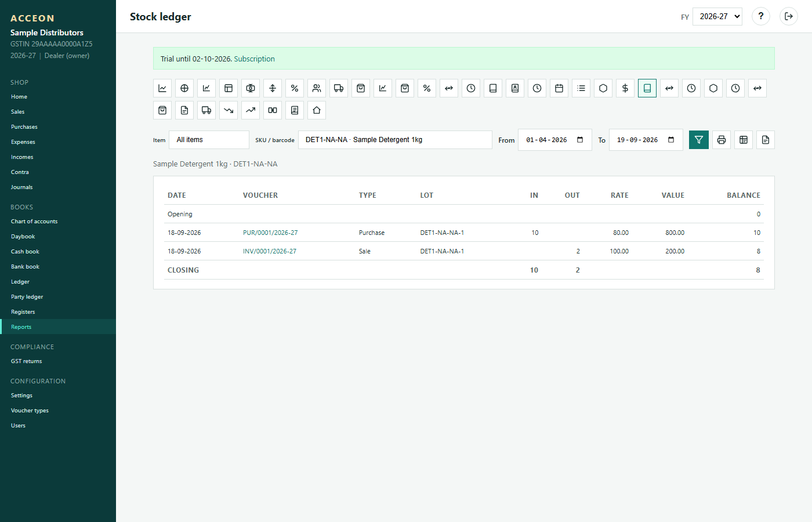The height and width of the screenshot is (522, 812).
Task: Open voucher INV/0001/2026-27
Action: (270, 251)
